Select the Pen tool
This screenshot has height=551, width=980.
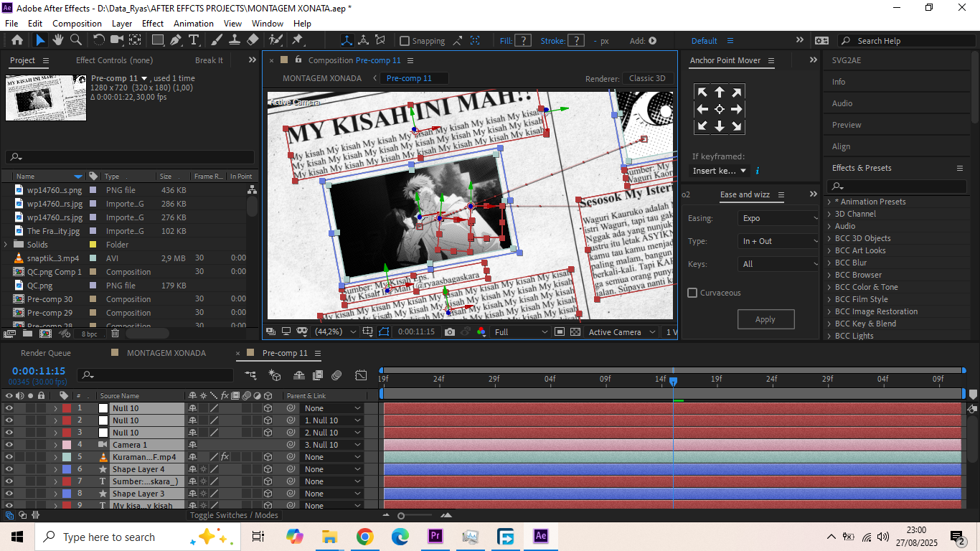coord(176,40)
